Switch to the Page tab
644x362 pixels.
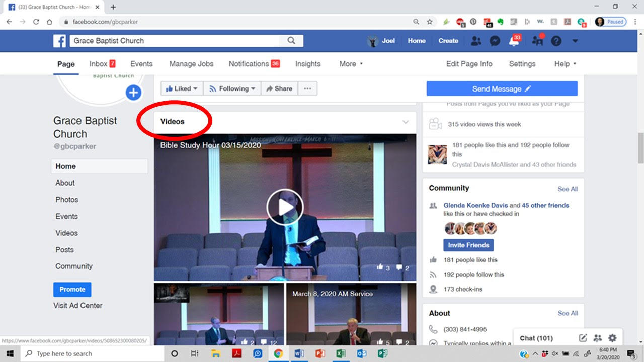point(66,64)
